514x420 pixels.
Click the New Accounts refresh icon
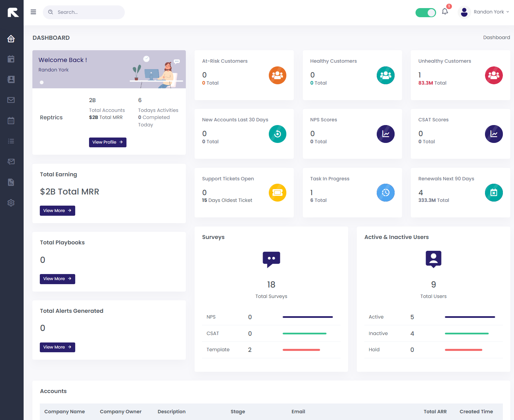(278, 134)
